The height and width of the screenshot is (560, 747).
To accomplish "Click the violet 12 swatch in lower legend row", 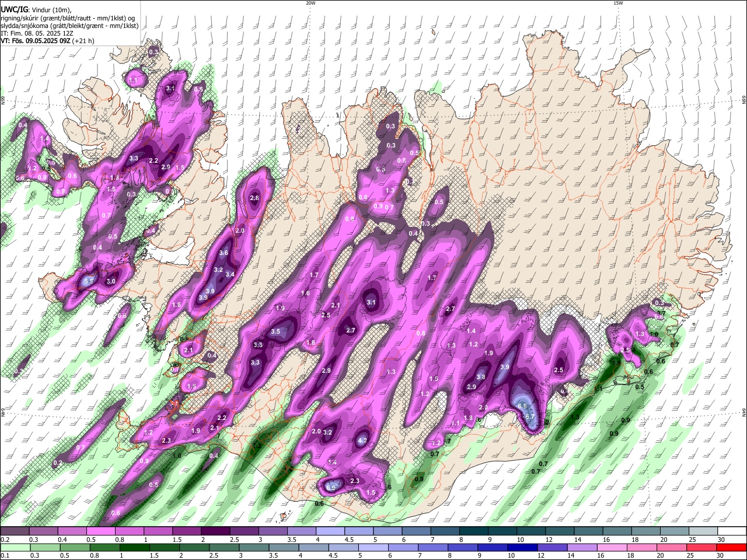I will [x=551, y=547].
